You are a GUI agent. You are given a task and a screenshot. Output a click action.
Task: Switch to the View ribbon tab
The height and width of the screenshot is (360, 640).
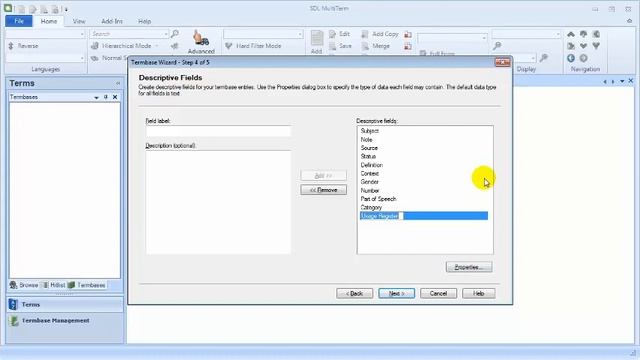pos(79,21)
